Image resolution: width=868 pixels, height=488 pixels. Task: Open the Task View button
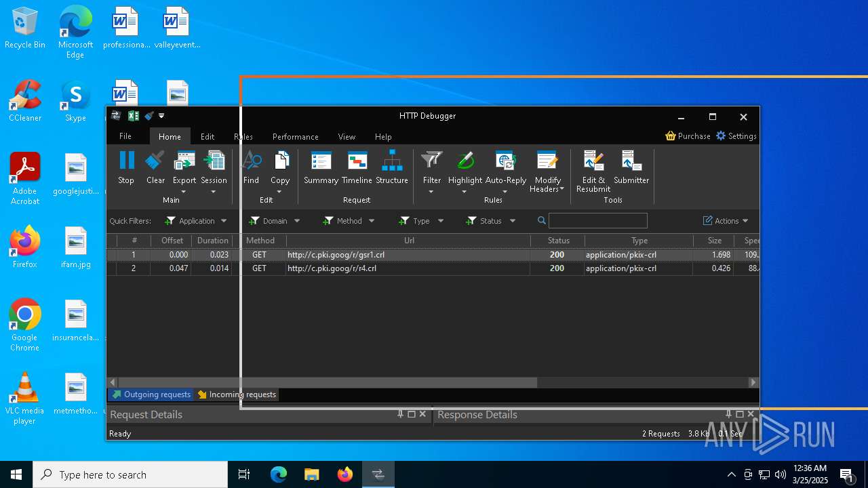click(x=244, y=474)
